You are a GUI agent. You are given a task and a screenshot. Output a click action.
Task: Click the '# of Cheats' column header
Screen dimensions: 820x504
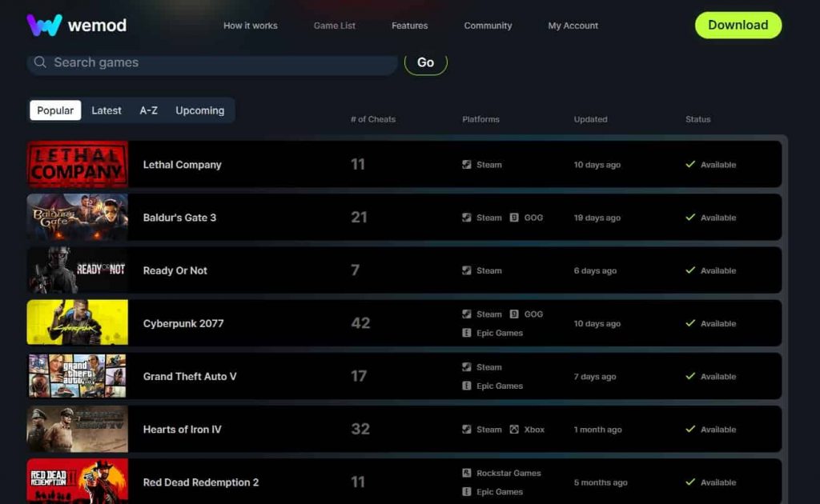tap(373, 119)
